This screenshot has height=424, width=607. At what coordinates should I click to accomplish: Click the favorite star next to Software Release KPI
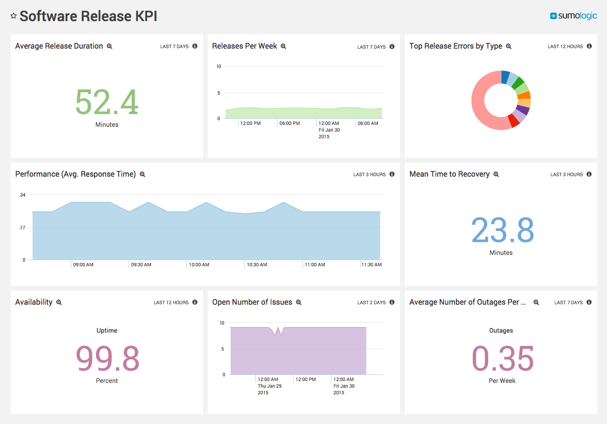[x=13, y=16]
